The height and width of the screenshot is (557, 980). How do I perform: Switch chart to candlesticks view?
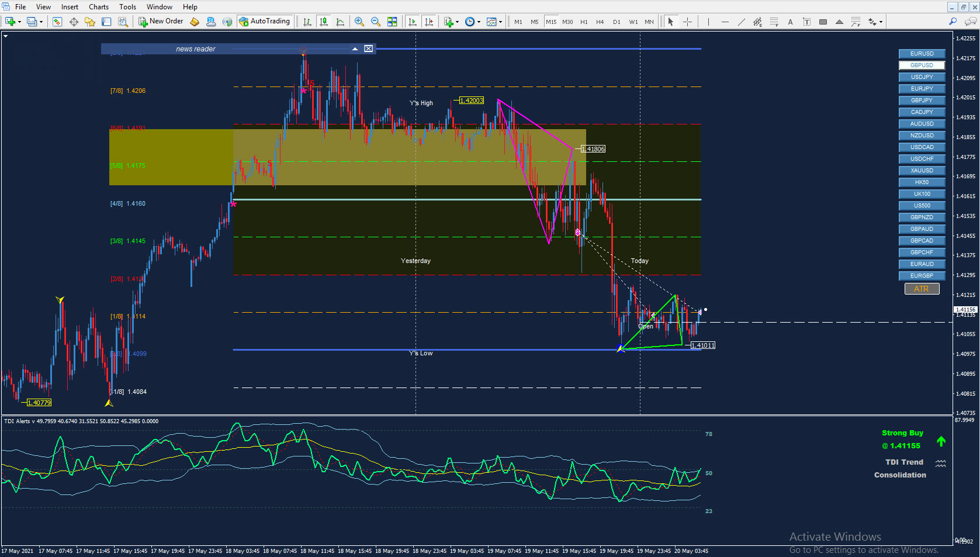(x=324, y=22)
